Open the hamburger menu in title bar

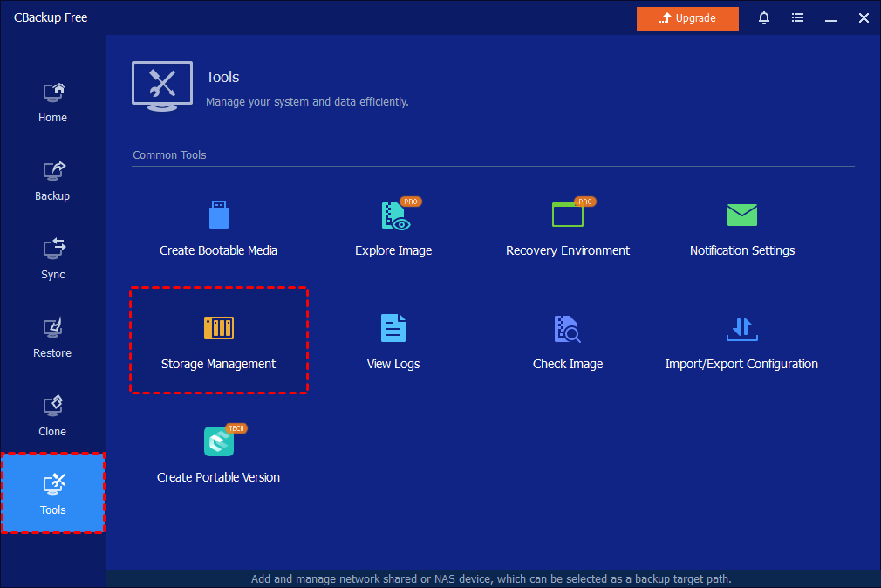click(797, 18)
